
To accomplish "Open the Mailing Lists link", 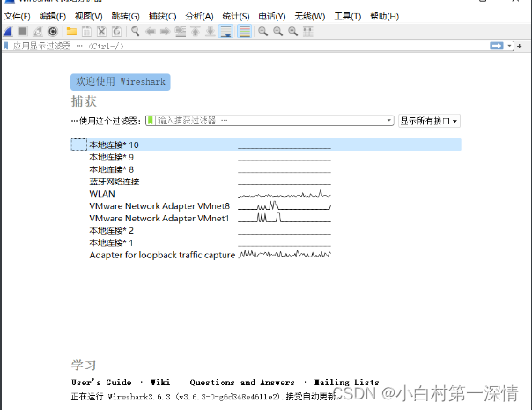I will tap(347, 382).
